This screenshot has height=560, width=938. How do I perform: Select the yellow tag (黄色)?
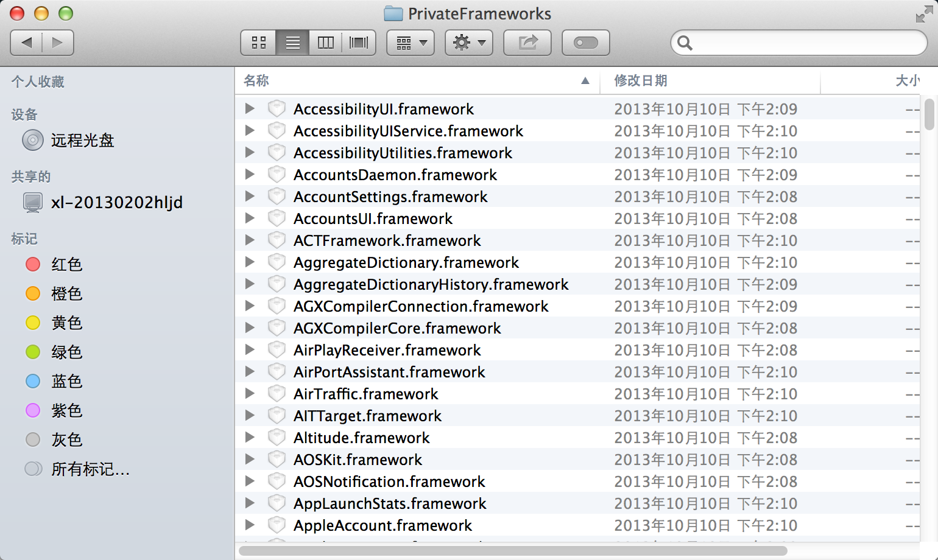(54, 323)
